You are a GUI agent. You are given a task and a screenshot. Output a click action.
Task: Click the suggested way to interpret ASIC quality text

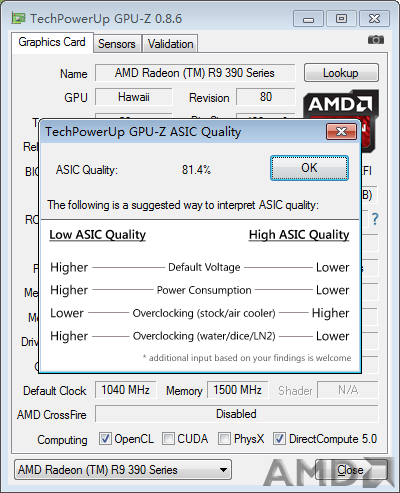point(183,205)
